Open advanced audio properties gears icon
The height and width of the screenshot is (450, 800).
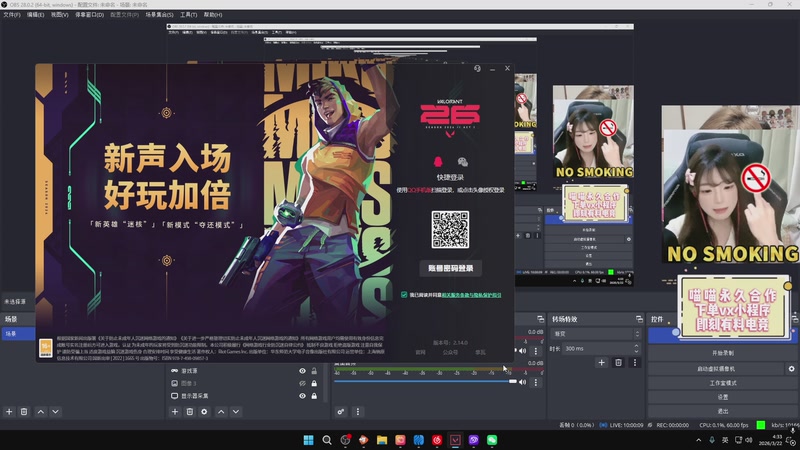(x=341, y=411)
